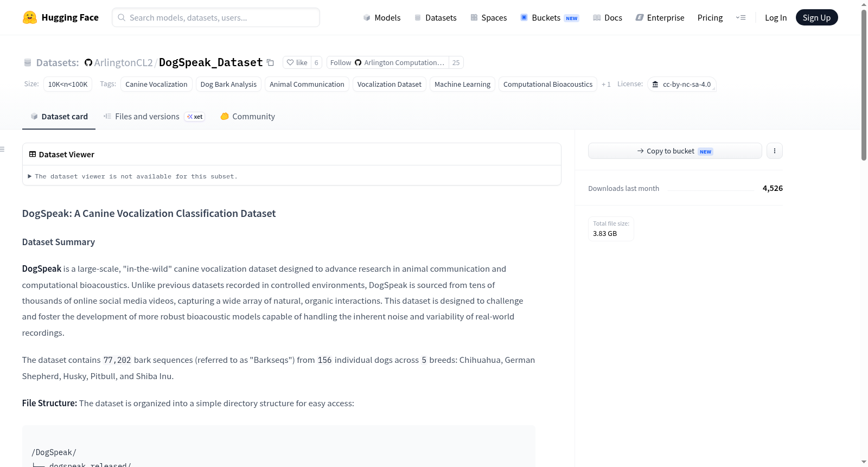Open the table of contents sidebar icon

click(2, 149)
